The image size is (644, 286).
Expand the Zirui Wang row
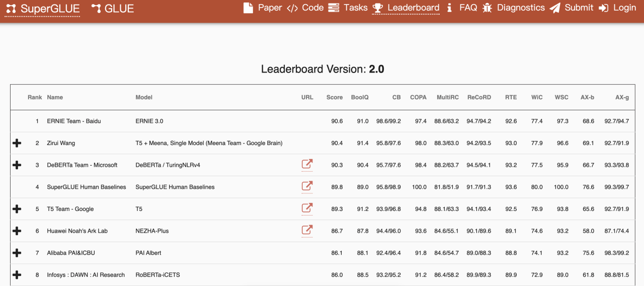coord(17,143)
